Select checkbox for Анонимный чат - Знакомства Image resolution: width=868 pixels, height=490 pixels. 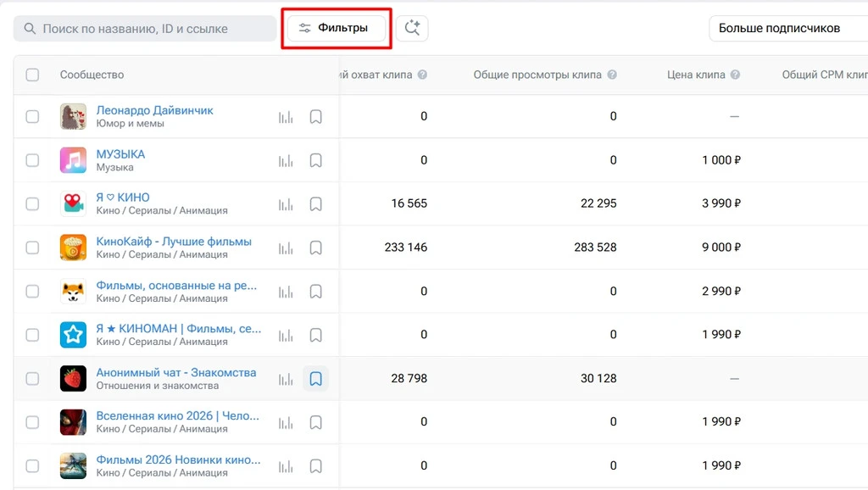33,379
